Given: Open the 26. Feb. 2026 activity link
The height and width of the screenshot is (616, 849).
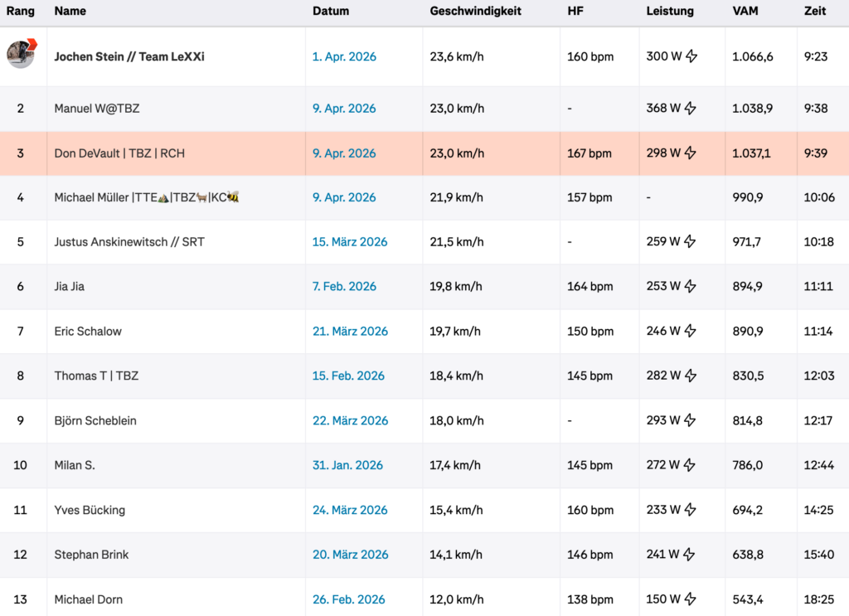Looking at the screenshot, I should click(348, 599).
